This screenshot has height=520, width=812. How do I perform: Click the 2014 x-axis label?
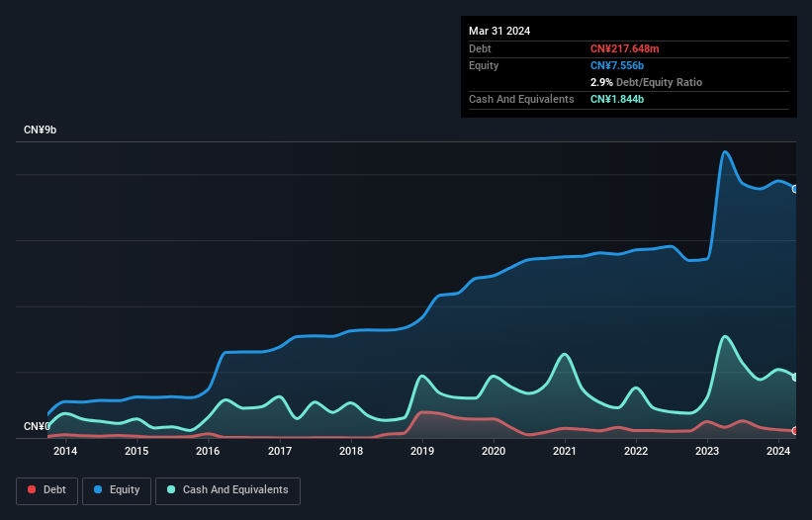(x=65, y=451)
